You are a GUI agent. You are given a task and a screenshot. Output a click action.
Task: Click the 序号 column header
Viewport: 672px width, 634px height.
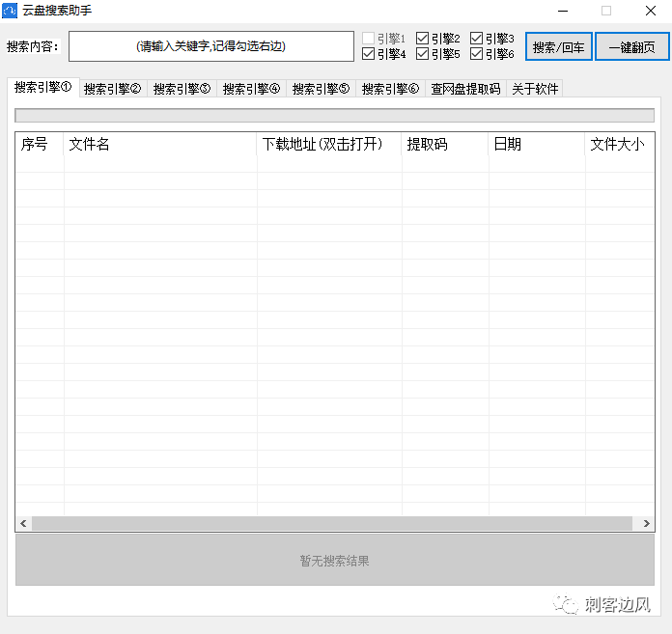pos(40,145)
